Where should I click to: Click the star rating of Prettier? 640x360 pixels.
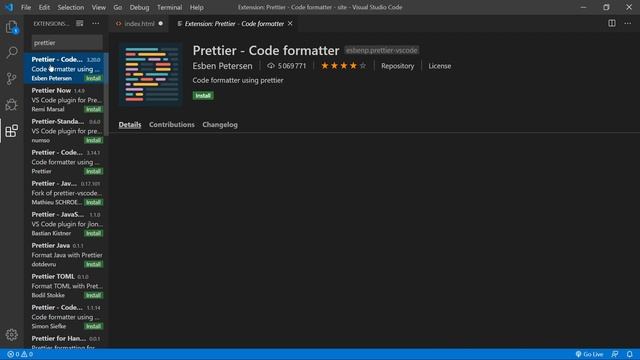[343, 66]
